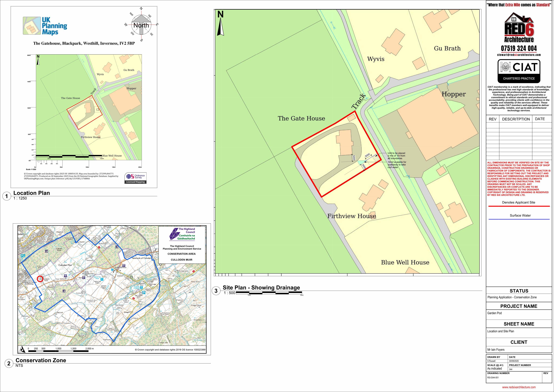Click the 'Hopper' label on the Site Plan
Image resolution: width=554 pixels, height=392 pixels.
tap(454, 94)
